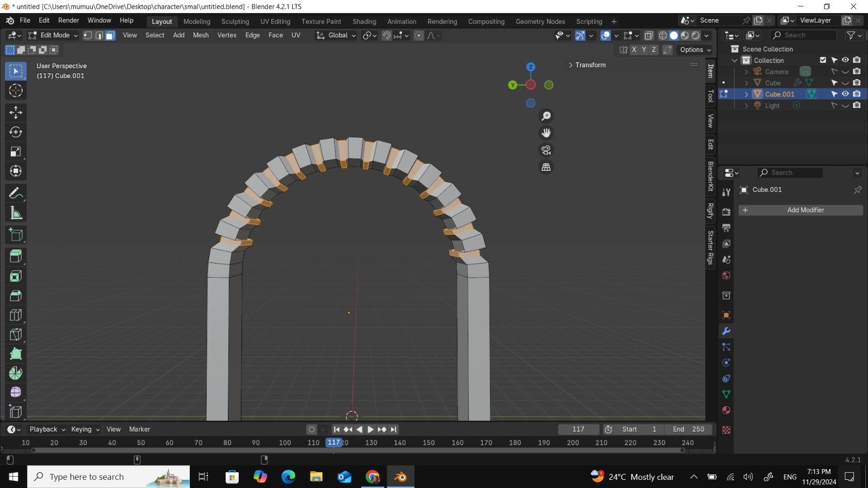The width and height of the screenshot is (868, 488).
Task: Select the Rotate tool
Action: (16, 132)
